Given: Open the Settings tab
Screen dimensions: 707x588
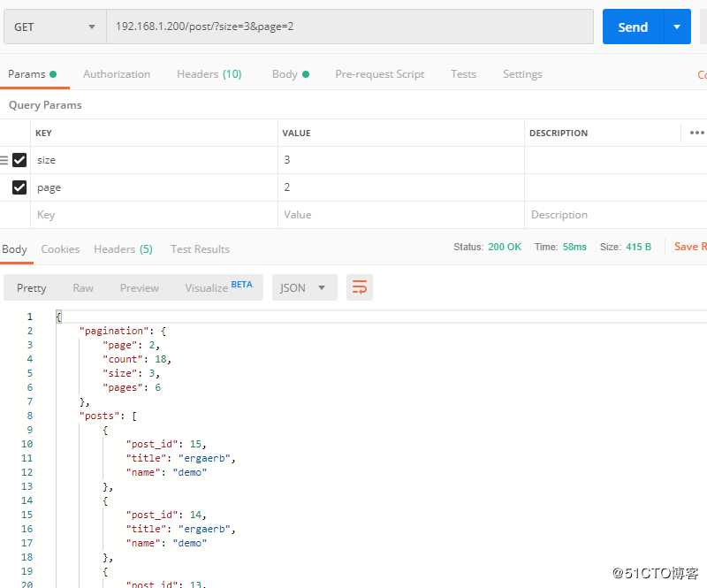Looking at the screenshot, I should coord(522,74).
